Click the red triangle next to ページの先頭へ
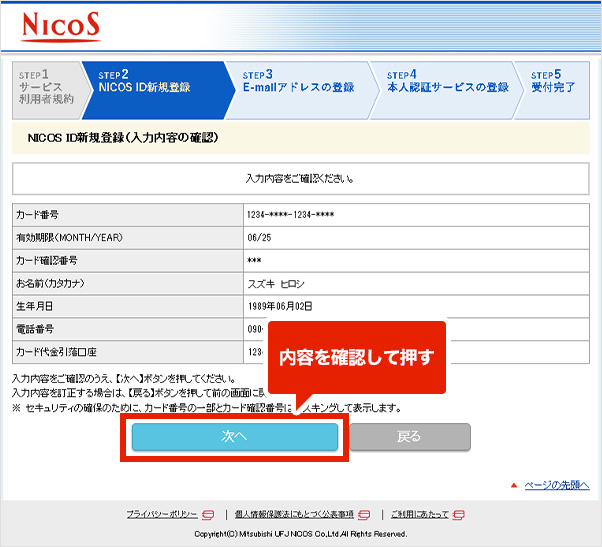The width and height of the screenshot is (602, 547). click(x=514, y=485)
